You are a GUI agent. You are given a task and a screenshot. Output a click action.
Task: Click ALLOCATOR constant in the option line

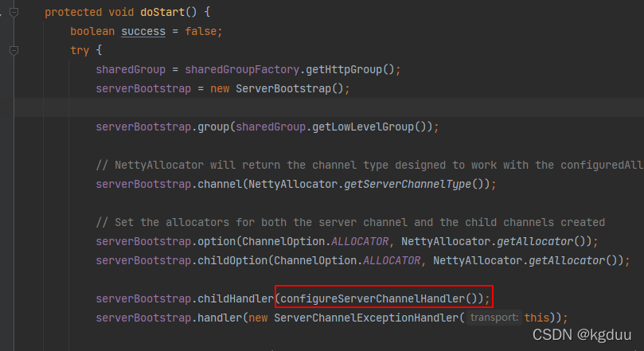coord(360,241)
